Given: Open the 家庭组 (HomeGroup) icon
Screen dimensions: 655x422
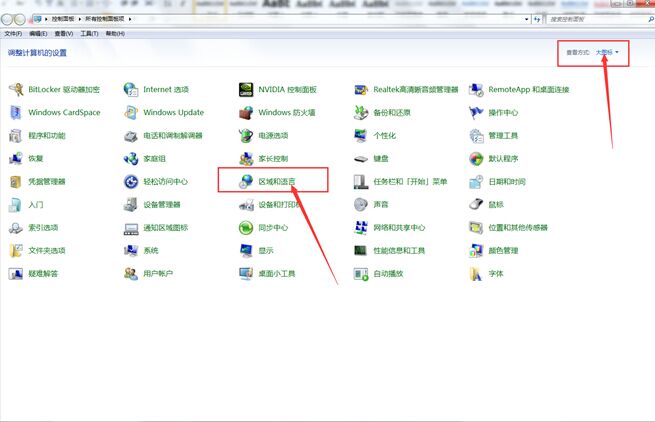Looking at the screenshot, I should [131, 158].
